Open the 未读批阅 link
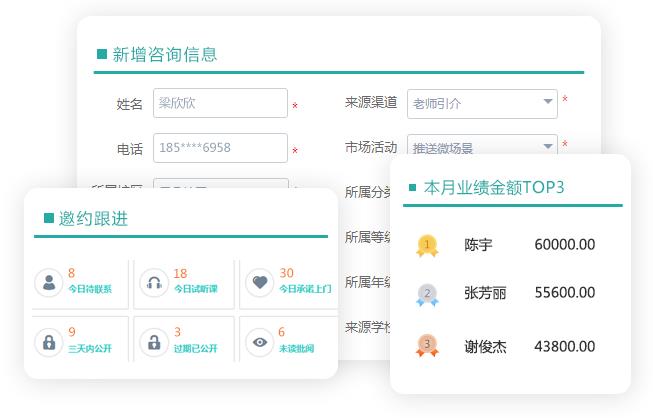The height and width of the screenshot is (418, 653). click(296, 348)
